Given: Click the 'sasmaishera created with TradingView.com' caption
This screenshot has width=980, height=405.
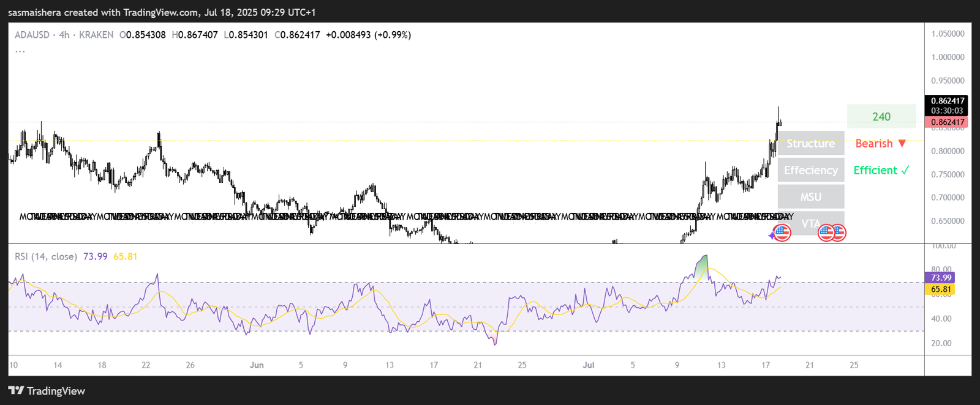Looking at the screenshot, I should coord(103,12).
